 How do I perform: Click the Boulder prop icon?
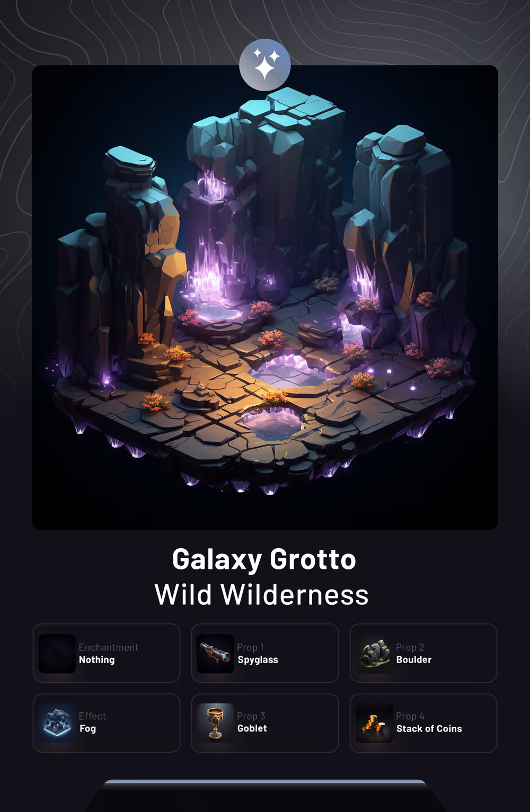point(374,654)
